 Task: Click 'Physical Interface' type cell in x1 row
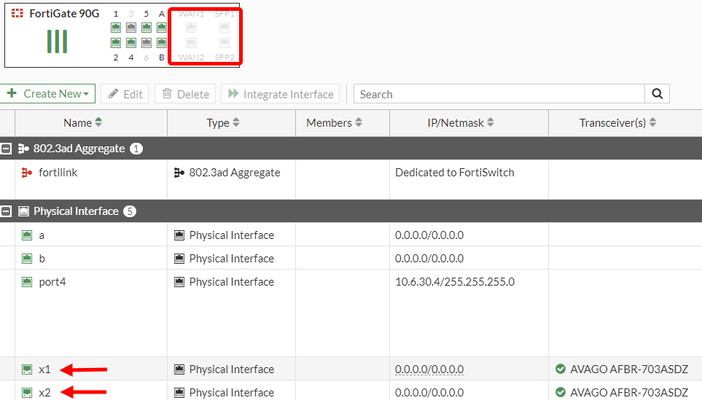click(224, 369)
